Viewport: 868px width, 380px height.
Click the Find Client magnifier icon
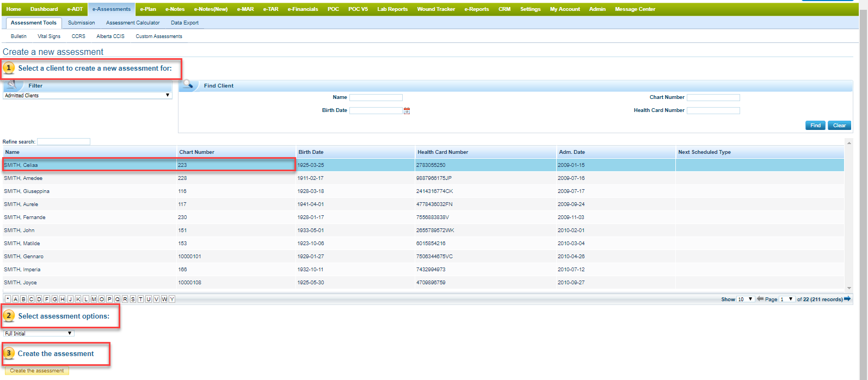[188, 85]
